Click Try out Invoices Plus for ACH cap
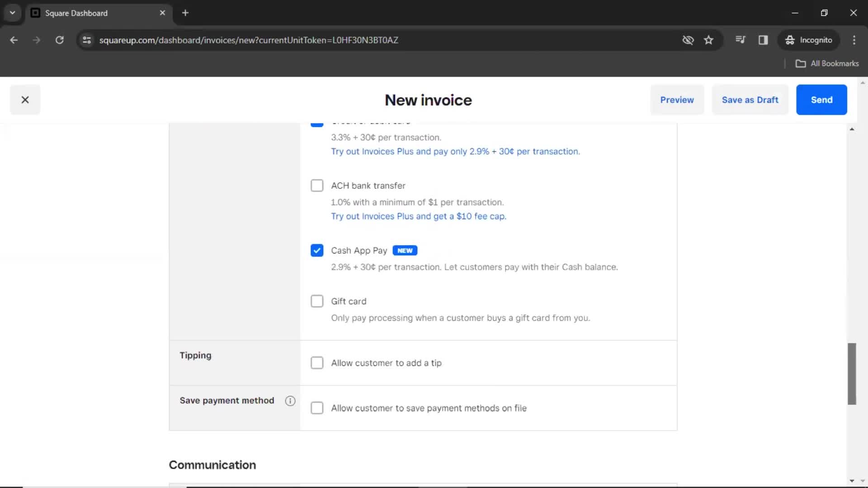This screenshot has height=488, width=868. point(419,216)
